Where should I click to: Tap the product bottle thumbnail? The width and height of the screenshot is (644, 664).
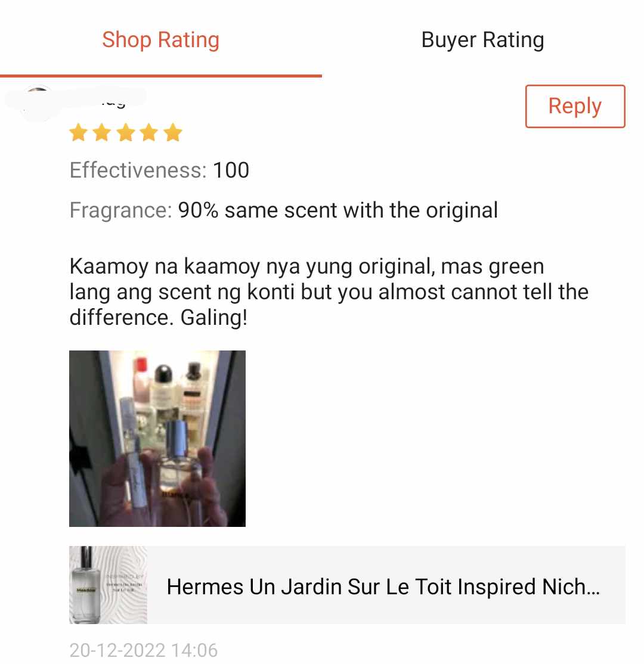tap(108, 585)
